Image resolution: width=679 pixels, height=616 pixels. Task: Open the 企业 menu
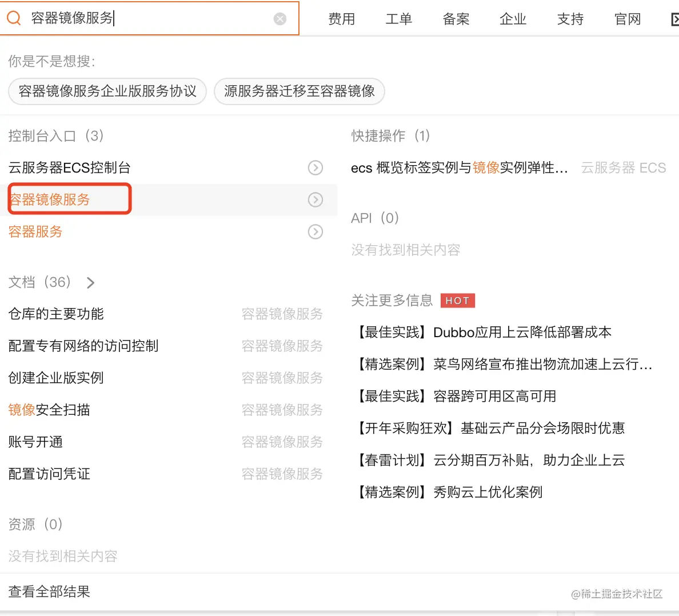click(x=513, y=19)
